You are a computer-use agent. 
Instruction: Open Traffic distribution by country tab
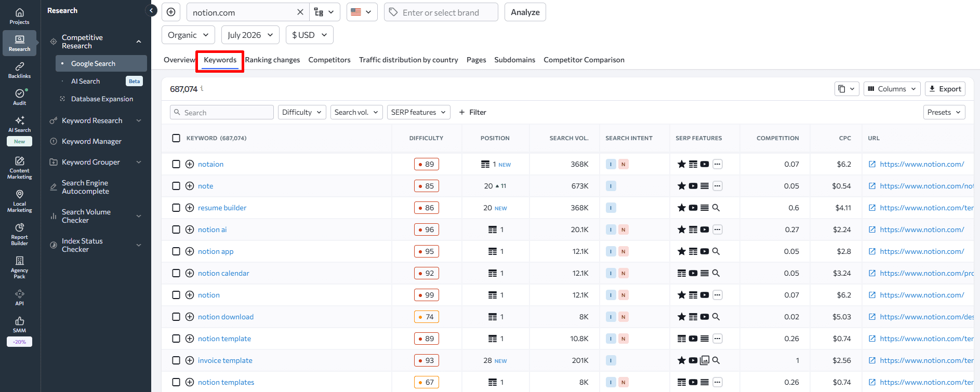tap(408, 60)
